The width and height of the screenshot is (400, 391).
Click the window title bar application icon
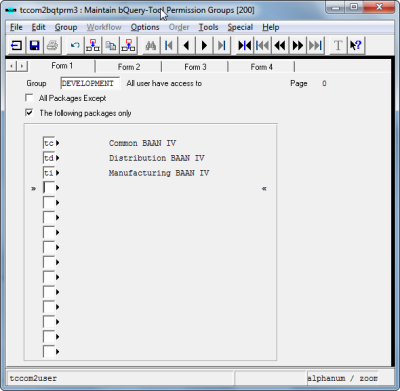(x=11, y=10)
